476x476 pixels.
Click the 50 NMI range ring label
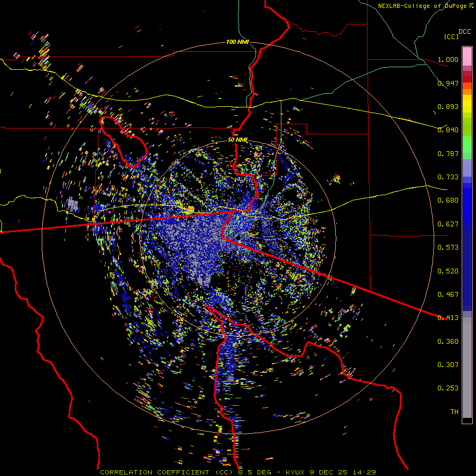coord(237,140)
